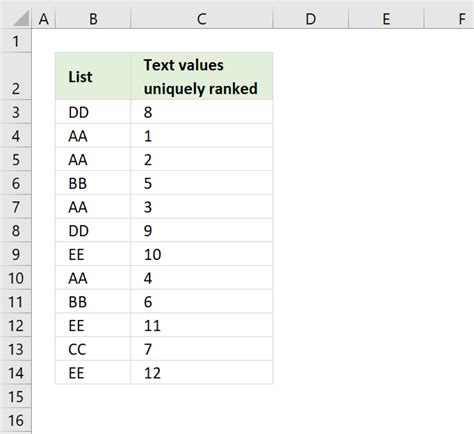
Task: Select cell B6 containing BB
Action: coord(93,183)
